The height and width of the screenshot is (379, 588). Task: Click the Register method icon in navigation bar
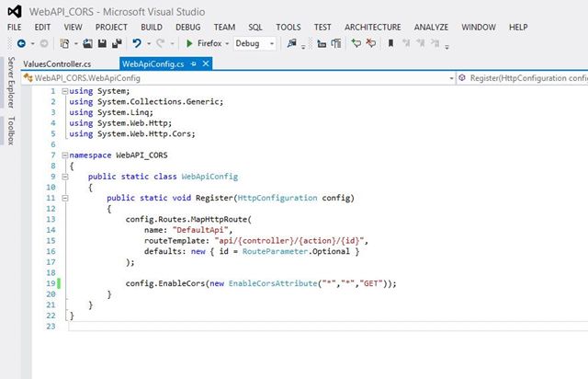coord(462,78)
